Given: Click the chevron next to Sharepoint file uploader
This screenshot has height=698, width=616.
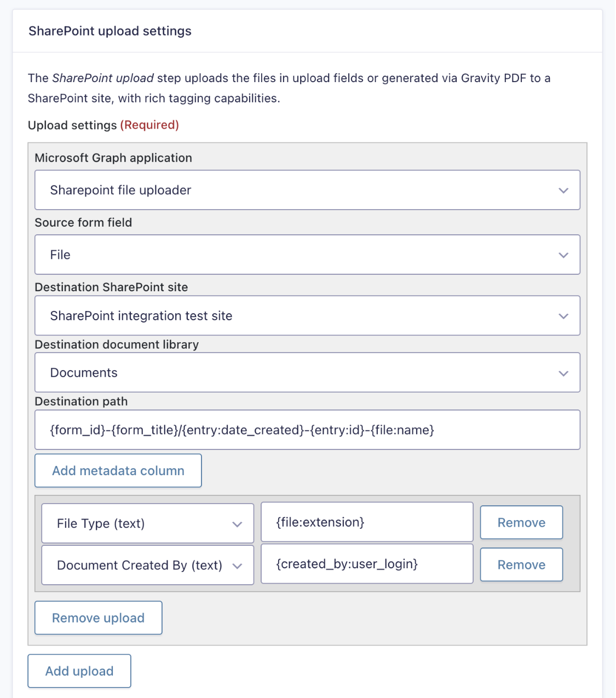Looking at the screenshot, I should [563, 190].
